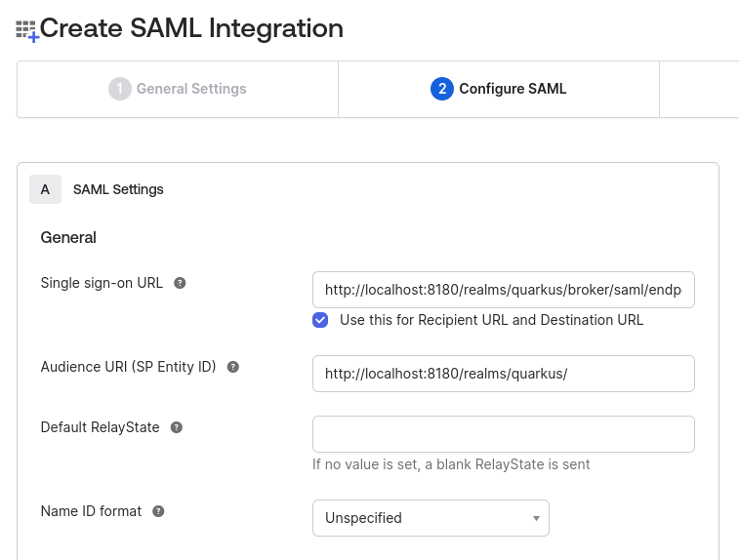The width and height of the screenshot is (739, 560).
Task: Show help for Default RelayState
Action: coord(177,427)
